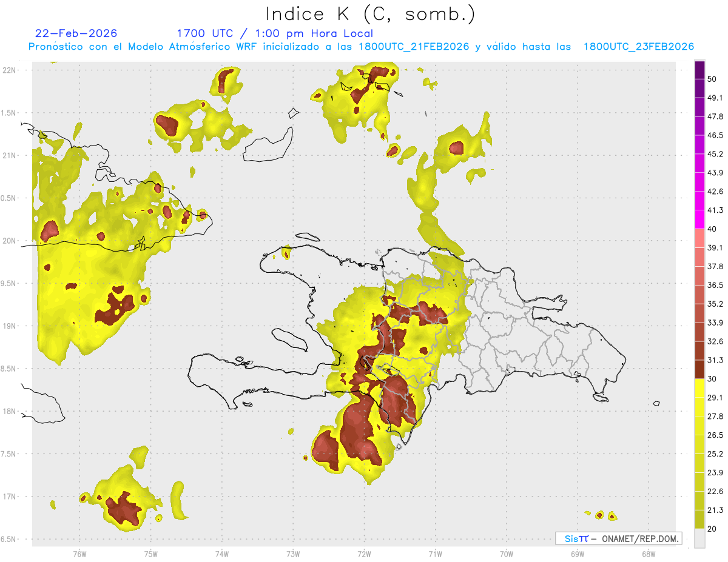The height and width of the screenshot is (562, 728).
Task: Click the salmon pink swatch between 39.1 and 40
Action: point(700,238)
